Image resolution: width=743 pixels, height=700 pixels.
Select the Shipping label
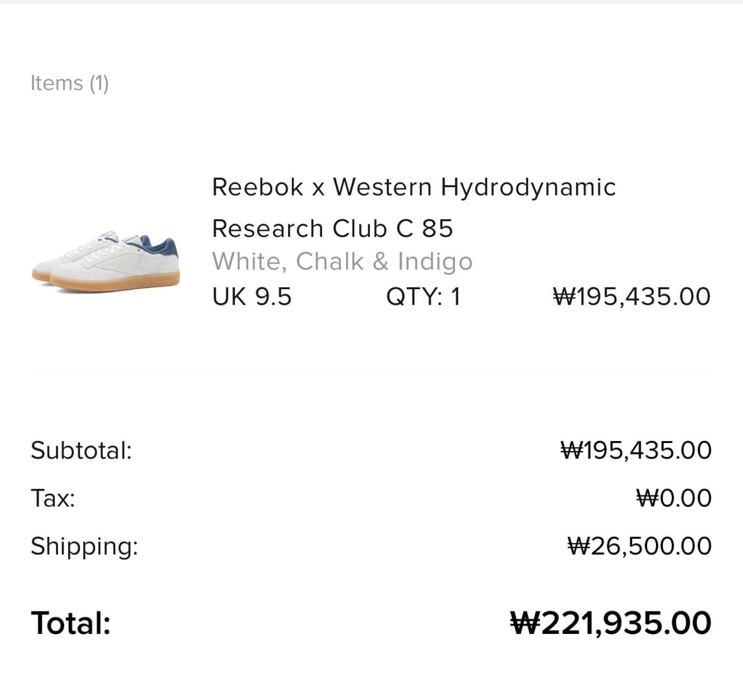tap(84, 546)
